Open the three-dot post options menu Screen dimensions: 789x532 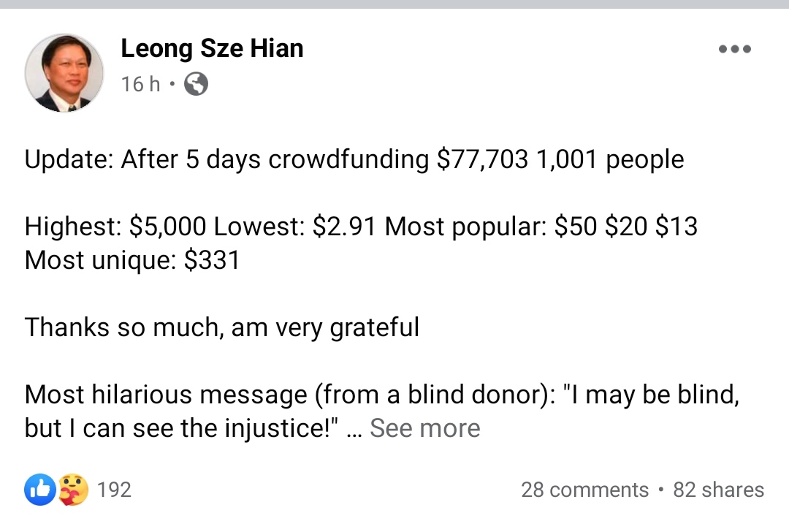(735, 49)
